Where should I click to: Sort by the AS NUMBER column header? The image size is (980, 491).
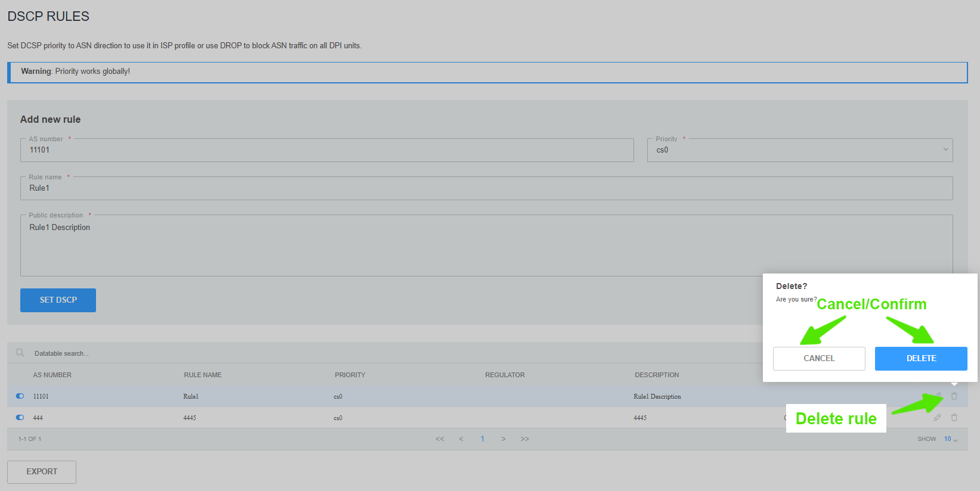click(52, 375)
